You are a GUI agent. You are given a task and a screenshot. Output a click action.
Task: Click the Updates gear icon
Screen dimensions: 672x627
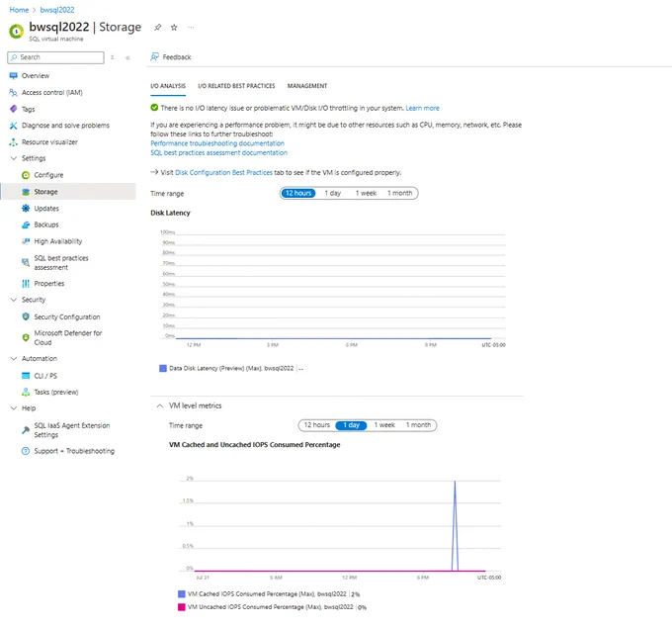26,209
